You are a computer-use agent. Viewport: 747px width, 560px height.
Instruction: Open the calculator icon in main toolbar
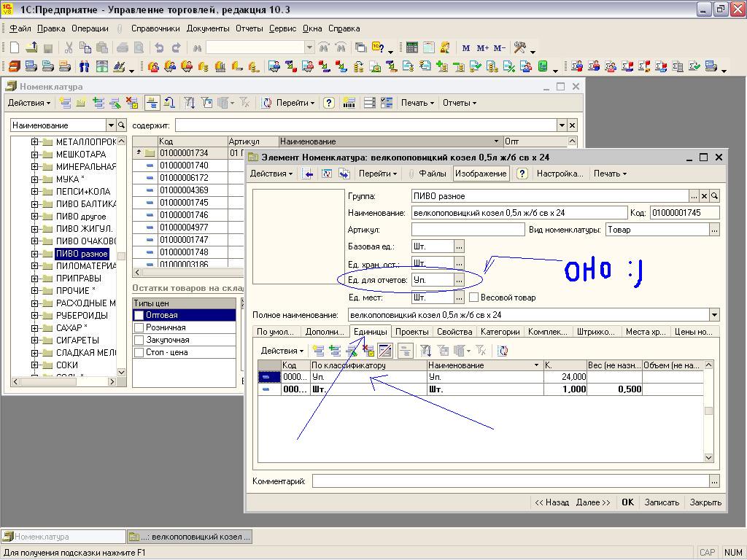(412, 47)
